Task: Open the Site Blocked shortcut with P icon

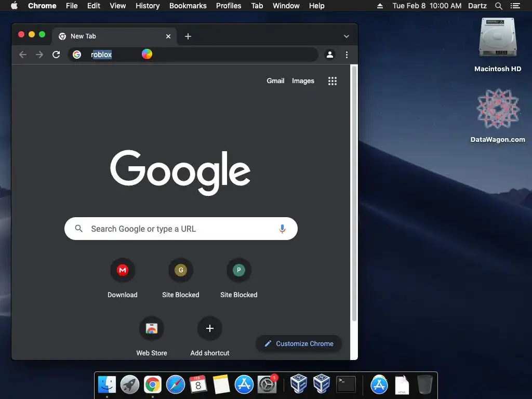Action: coord(239,278)
